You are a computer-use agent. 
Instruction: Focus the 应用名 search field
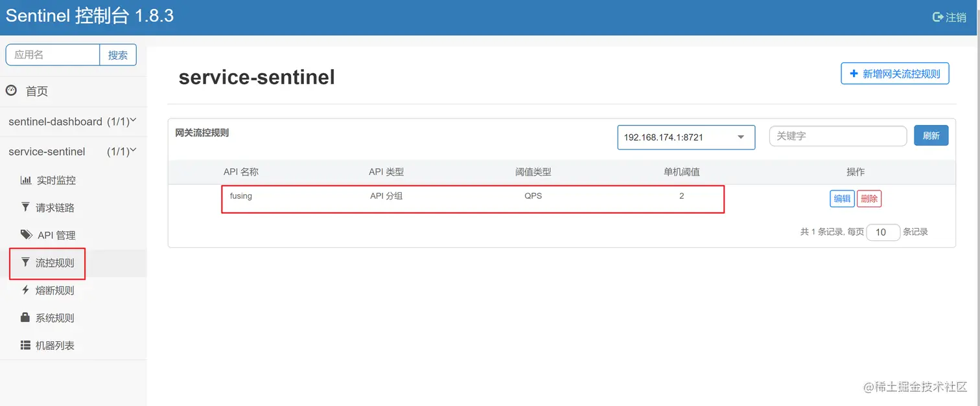(x=52, y=55)
